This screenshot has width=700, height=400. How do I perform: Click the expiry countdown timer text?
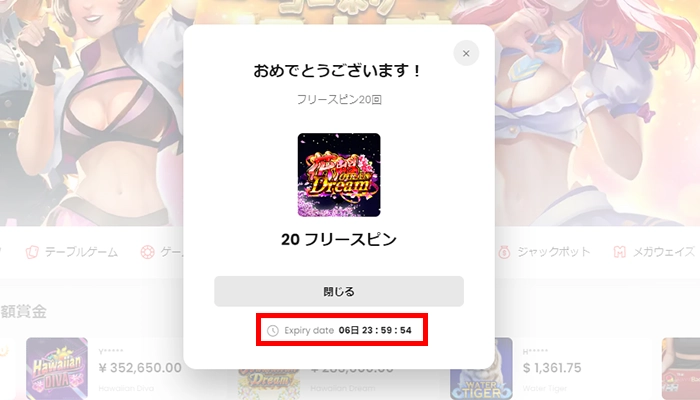[x=375, y=330]
